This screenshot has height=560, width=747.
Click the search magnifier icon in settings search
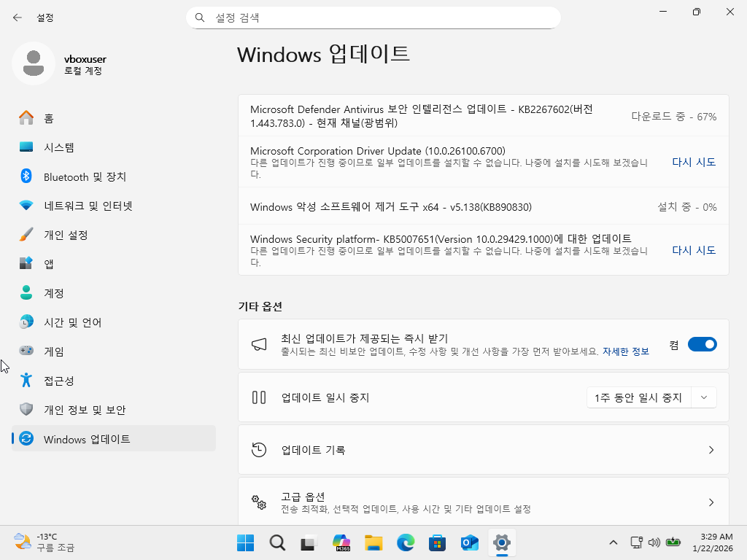pos(200,17)
